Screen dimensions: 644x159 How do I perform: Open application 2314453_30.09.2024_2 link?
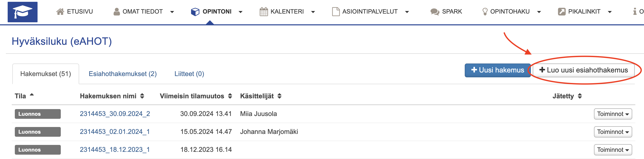[115, 114]
